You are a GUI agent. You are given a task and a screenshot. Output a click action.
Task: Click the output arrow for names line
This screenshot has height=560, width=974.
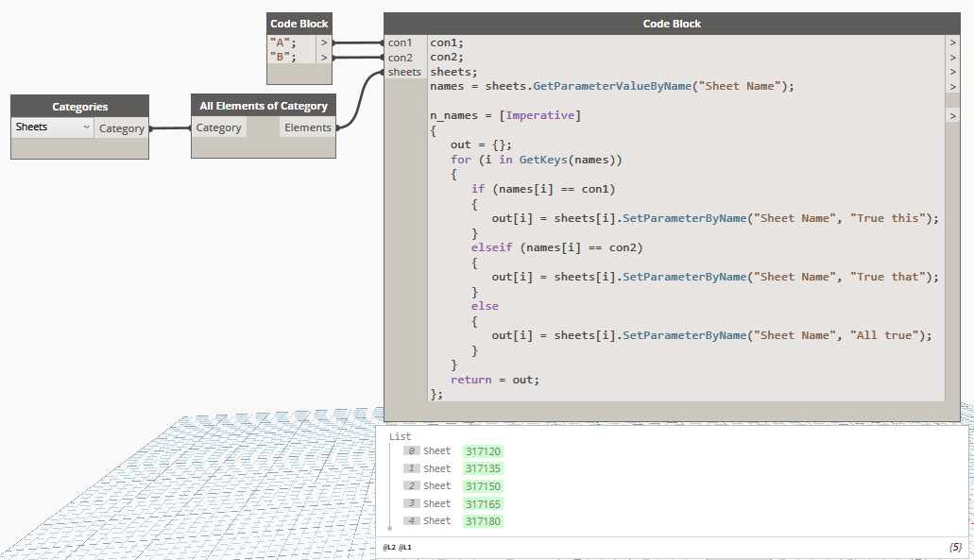[953, 87]
